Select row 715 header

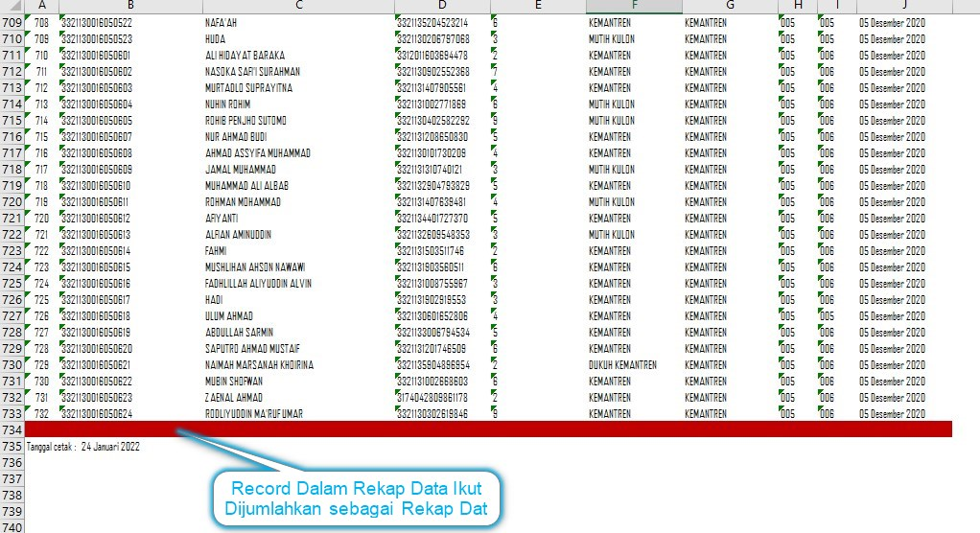click(12, 121)
